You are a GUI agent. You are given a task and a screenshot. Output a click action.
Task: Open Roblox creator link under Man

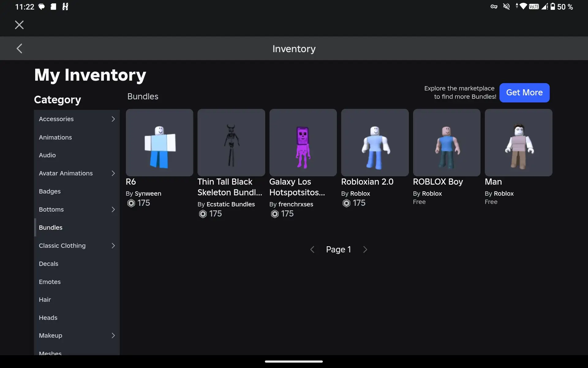click(x=504, y=194)
